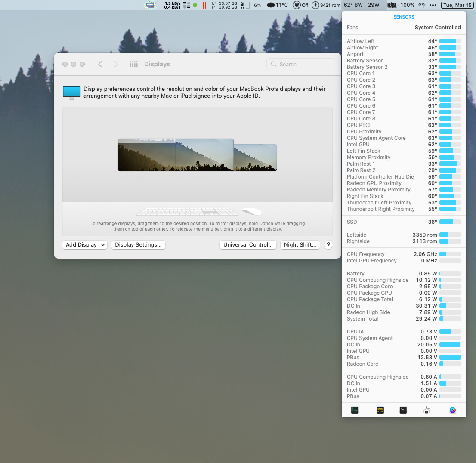Open System Information icon in sensors footer
This screenshot has width=476, height=463.
[x=427, y=410]
